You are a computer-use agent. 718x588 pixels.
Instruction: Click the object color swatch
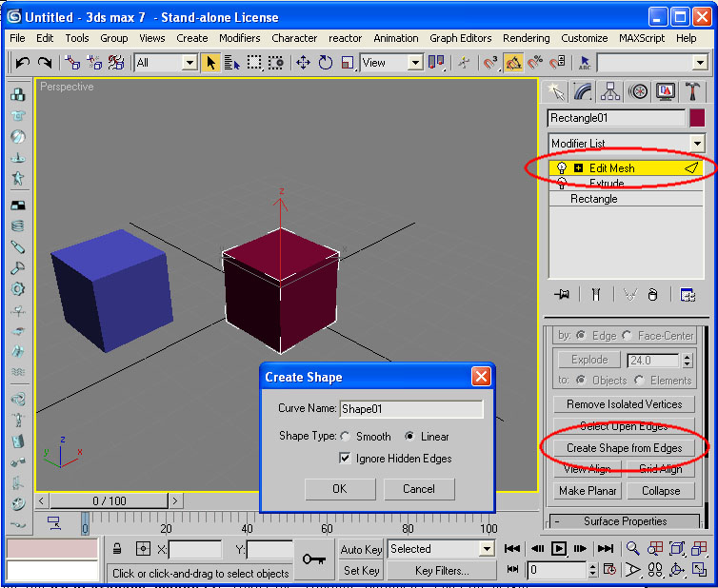(697, 118)
